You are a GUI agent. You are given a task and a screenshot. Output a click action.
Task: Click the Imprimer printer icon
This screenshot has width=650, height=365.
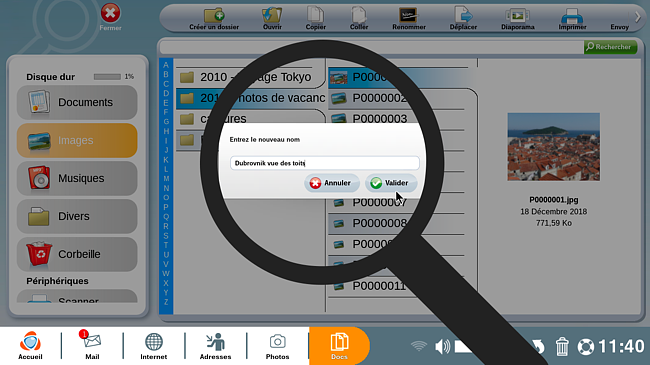click(x=572, y=16)
